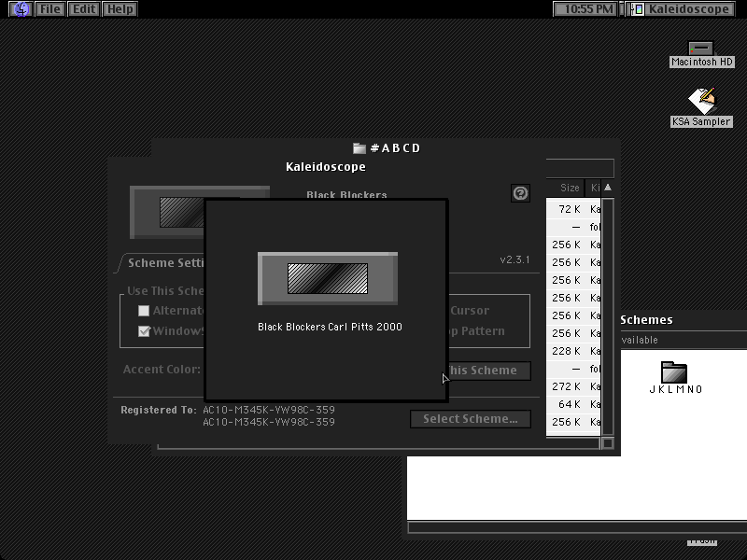Click the Accent Color: label

coord(162,369)
